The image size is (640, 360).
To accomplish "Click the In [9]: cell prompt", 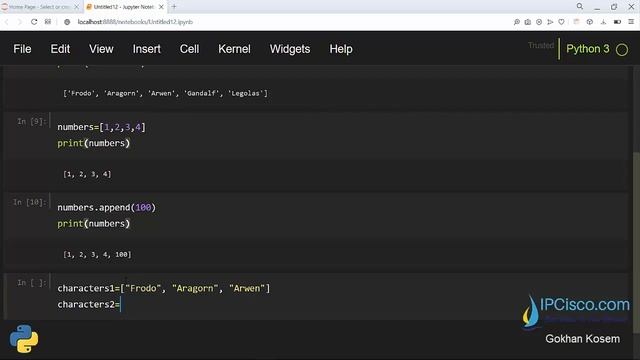I will (x=32, y=121).
